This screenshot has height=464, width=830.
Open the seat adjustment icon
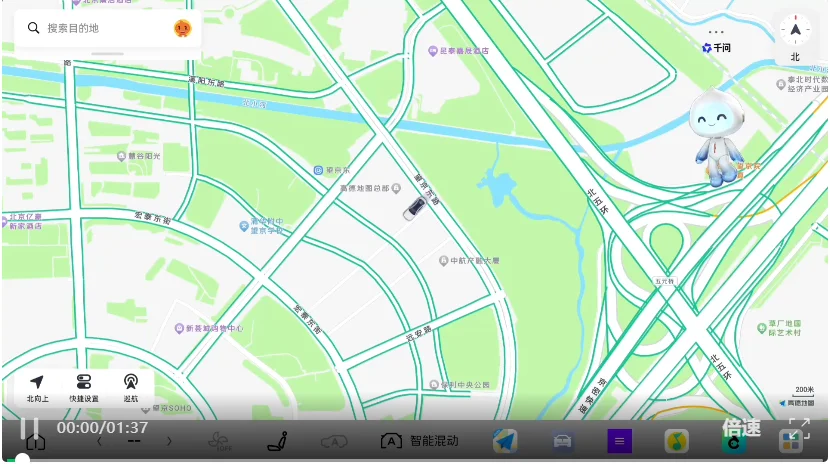click(277, 441)
